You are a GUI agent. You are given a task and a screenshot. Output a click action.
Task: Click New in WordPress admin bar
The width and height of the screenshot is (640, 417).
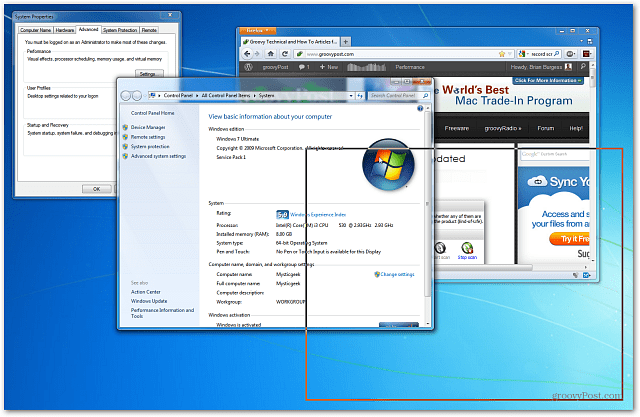[329, 67]
